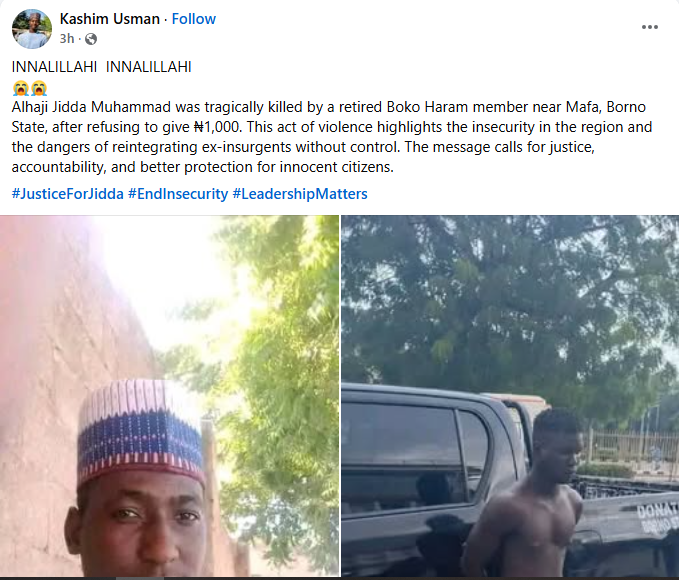Open Kashim Usman's profile picture

(32, 29)
